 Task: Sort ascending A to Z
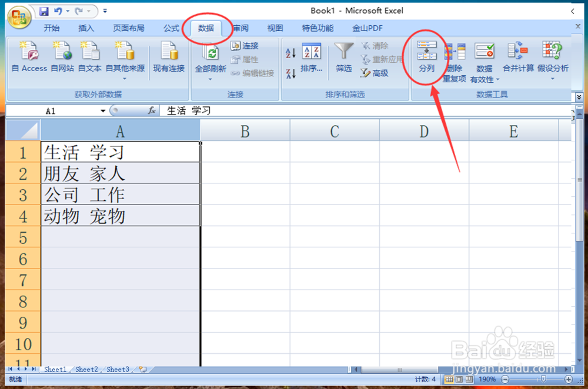(290, 53)
